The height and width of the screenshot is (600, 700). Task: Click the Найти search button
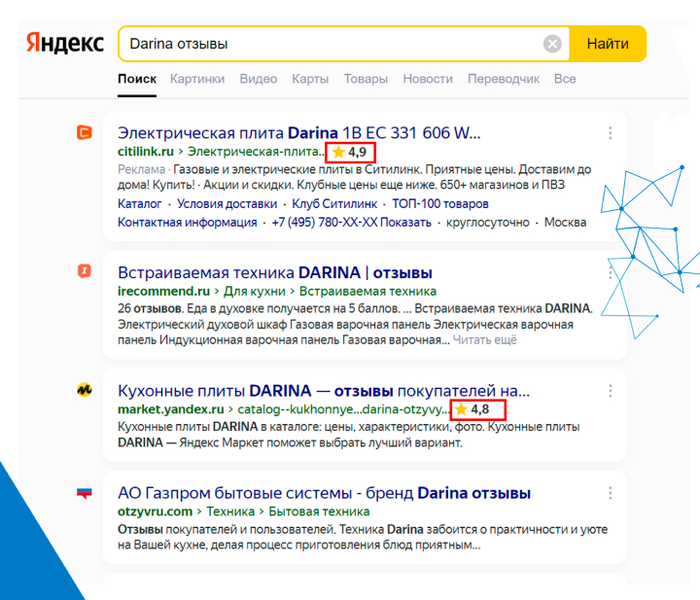point(608,44)
